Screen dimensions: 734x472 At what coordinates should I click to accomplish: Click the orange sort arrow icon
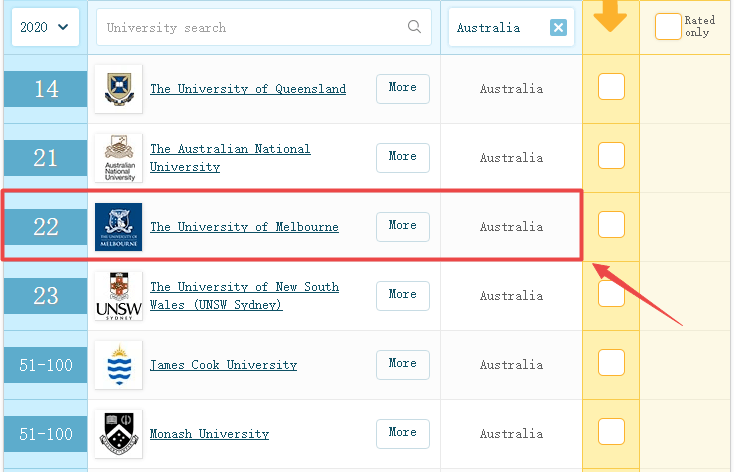[610, 16]
